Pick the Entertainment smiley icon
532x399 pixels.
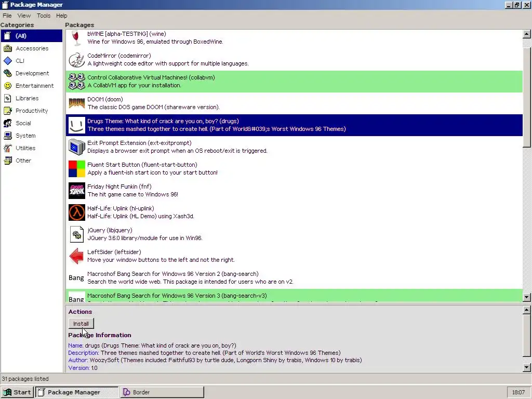pos(7,86)
